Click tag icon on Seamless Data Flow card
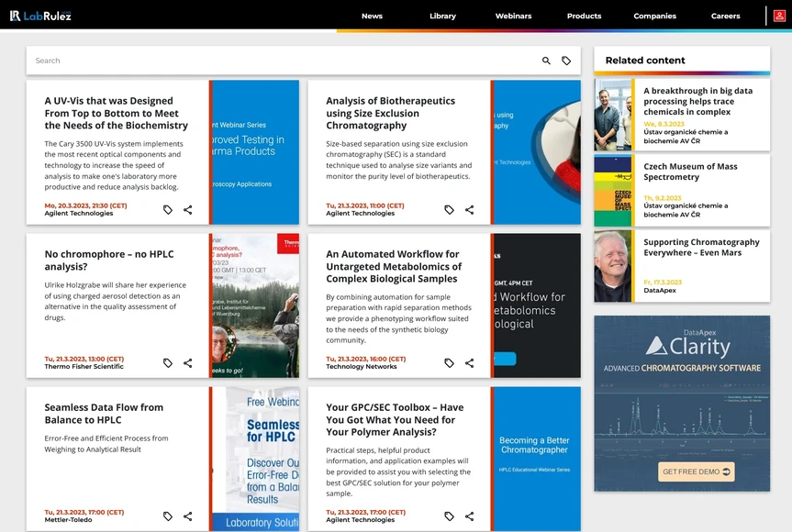Viewport: 792px width, 532px height. click(x=168, y=515)
